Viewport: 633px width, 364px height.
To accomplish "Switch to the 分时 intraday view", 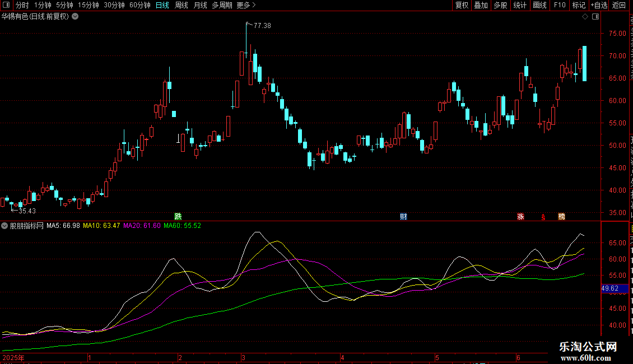I will point(22,5).
